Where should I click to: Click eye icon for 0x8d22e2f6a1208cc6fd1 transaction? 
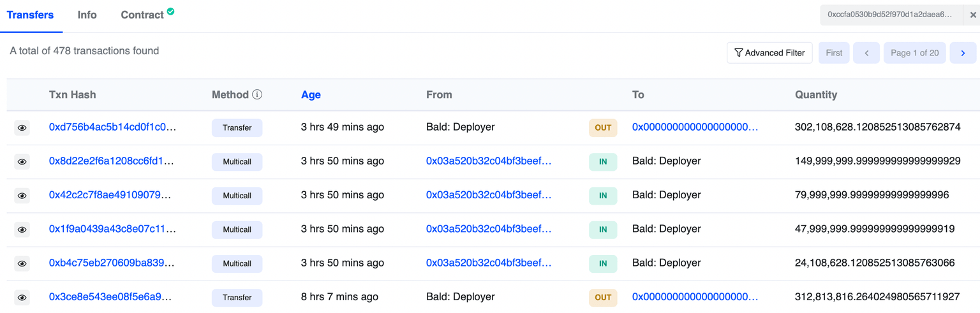click(22, 162)
